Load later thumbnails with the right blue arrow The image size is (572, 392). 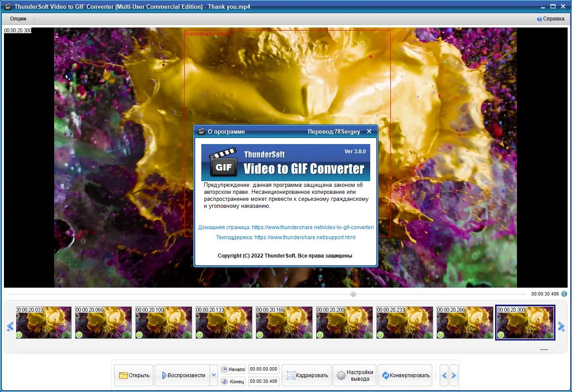coord(562,327)
